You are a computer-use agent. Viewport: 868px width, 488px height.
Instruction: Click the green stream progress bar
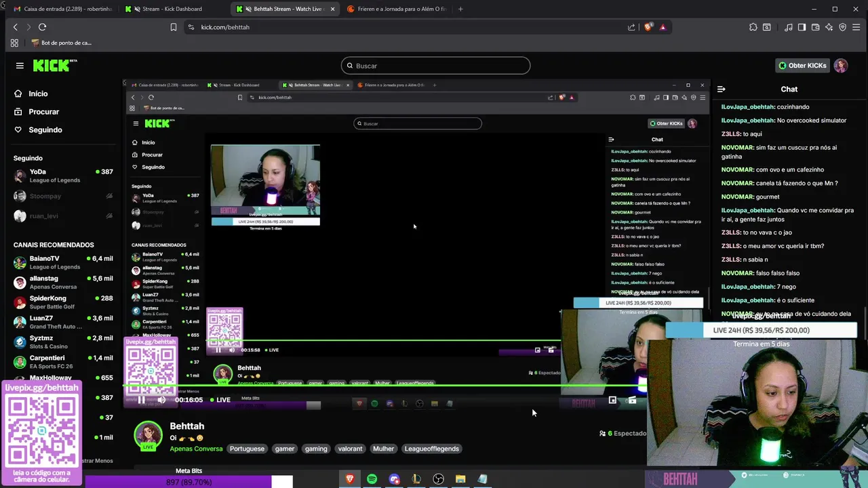click(384, 386)
